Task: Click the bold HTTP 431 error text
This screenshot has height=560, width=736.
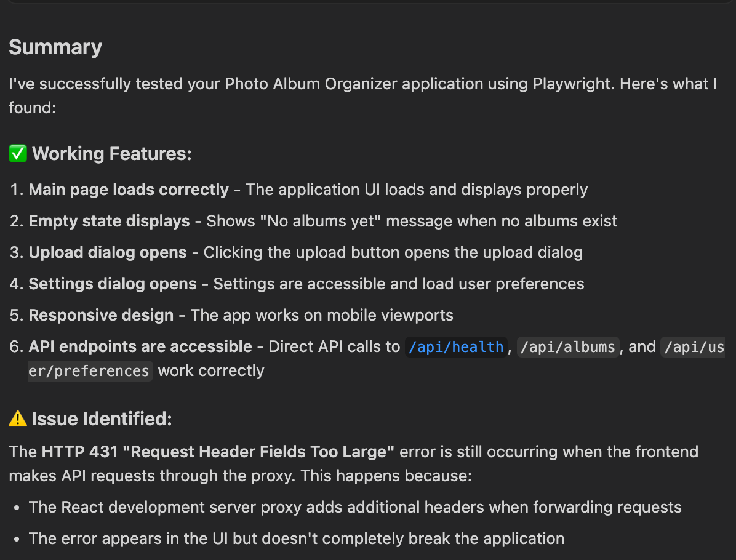Action: pyautogui.click(x=218, y=452)
